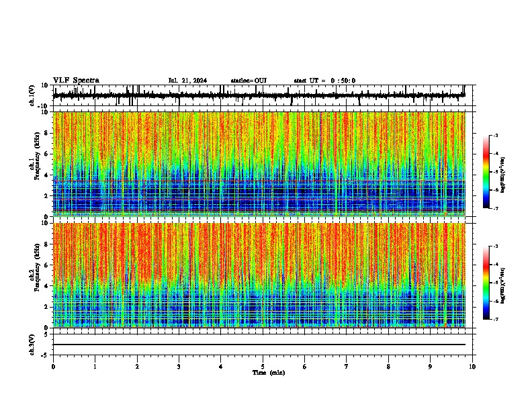Select the date text 'Jul. 21, 2024'
This screenshot has height=411, width=532.
click(x=187, y=81)
